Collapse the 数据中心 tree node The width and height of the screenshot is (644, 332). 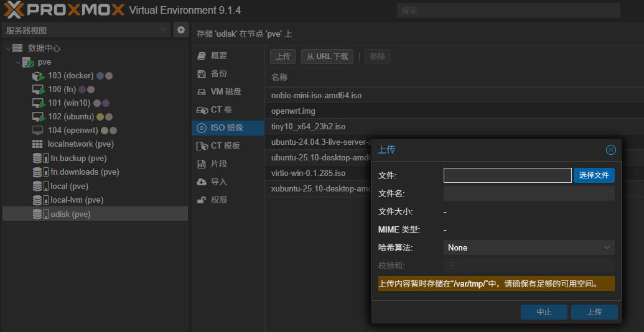point(7,48)
